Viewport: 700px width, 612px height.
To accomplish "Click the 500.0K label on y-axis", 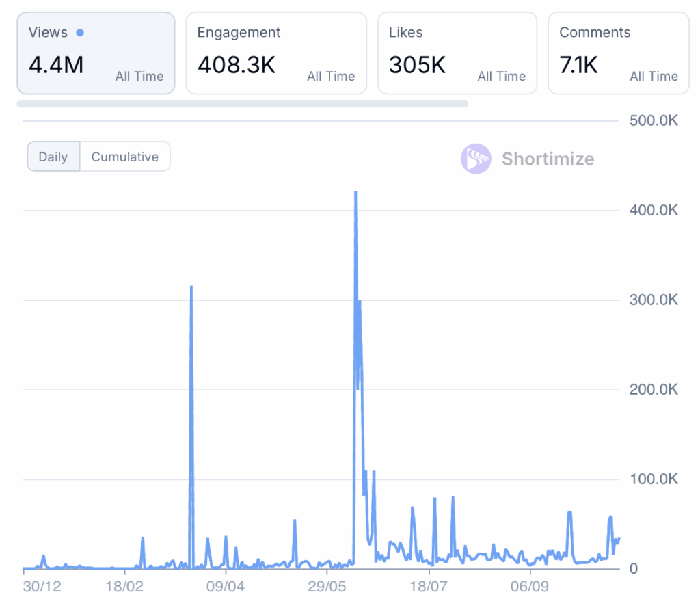I will [x=653, y=120].
